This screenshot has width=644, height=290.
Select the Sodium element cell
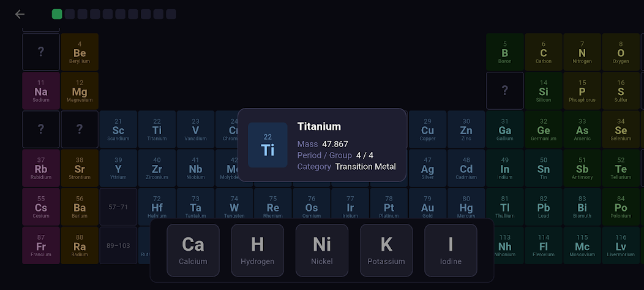coord(41,91)
